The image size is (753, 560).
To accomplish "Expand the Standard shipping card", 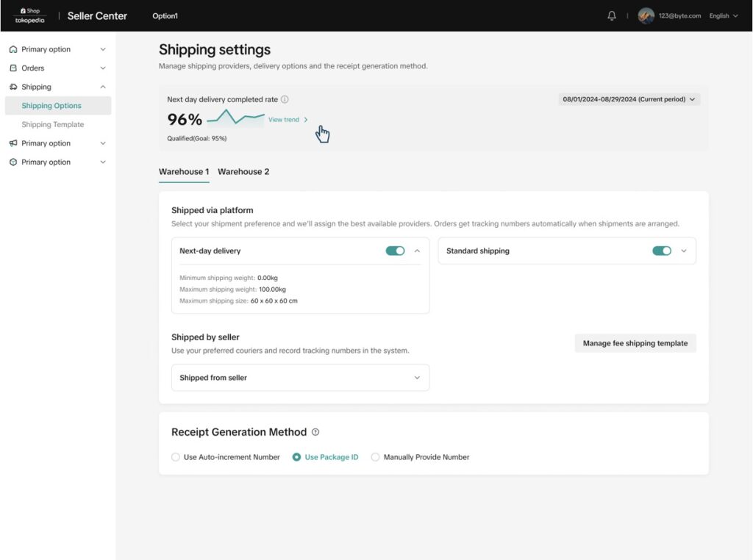I will (684, 251).
